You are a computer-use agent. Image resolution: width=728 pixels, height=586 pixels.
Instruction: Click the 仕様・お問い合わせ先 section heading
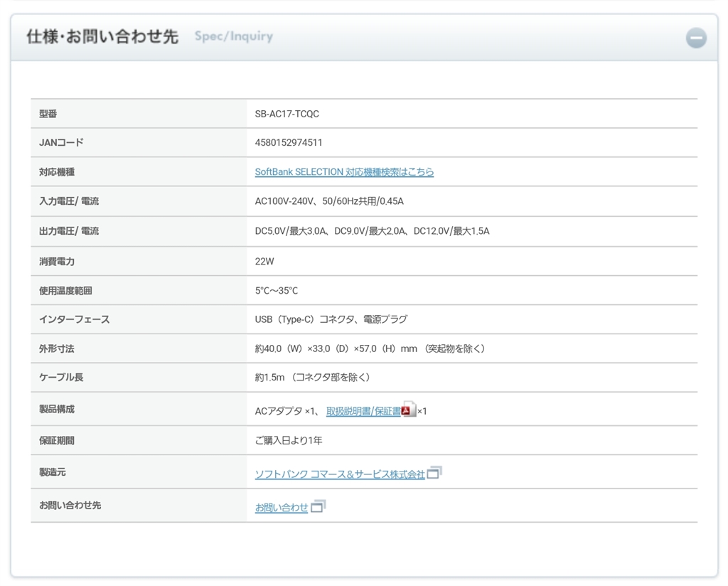point(102,36)
